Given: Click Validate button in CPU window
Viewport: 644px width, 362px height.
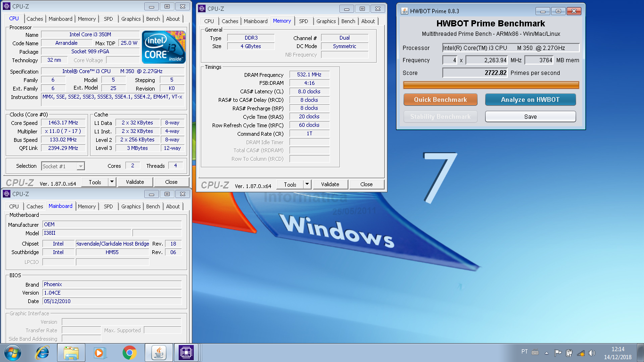Looking at the screenshot, I should pyautogui.click(x=135, y=182).
